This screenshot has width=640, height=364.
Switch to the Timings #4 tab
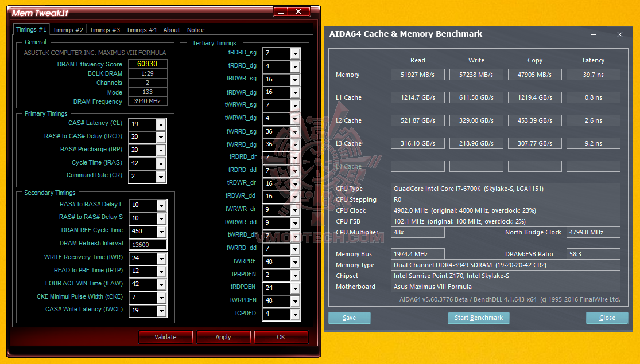tap(141, 30)
